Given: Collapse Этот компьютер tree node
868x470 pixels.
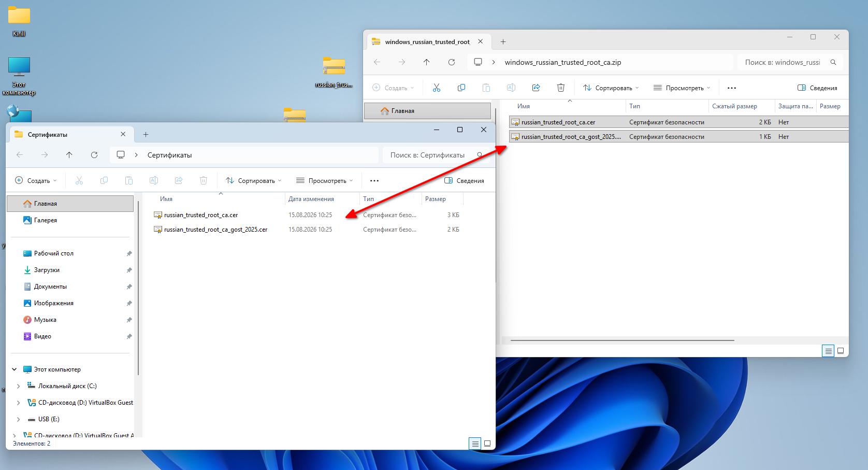Looking at the screenshot, I should tap(15, 369).
